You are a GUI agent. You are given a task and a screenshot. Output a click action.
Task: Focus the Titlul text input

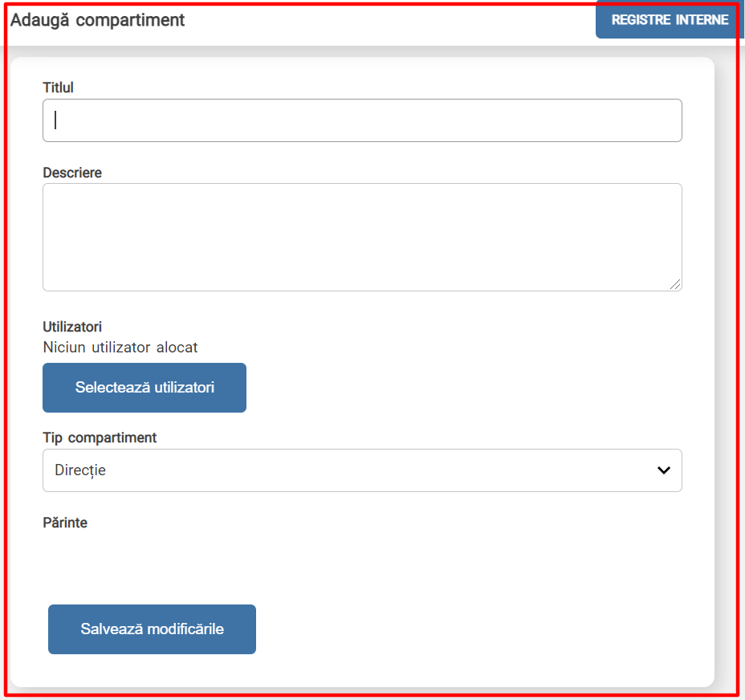coord(362,120)
